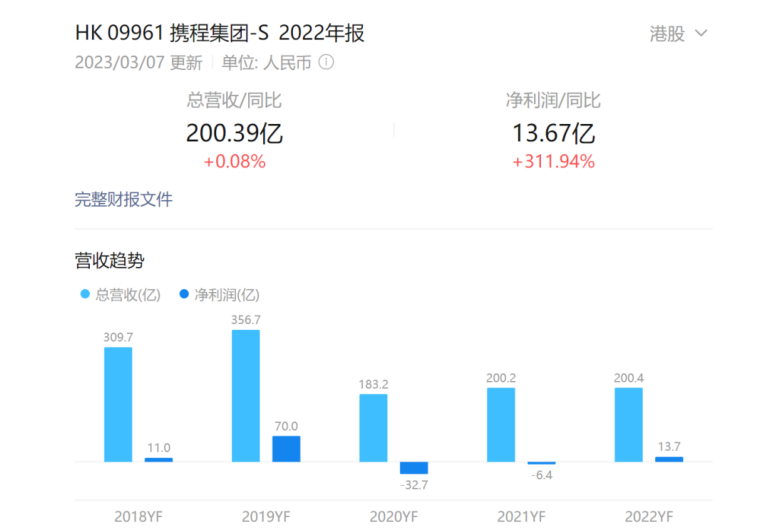Click the negative 2020YF net profit bar
This screenshot has height=530, width=770.
(414, 467)
